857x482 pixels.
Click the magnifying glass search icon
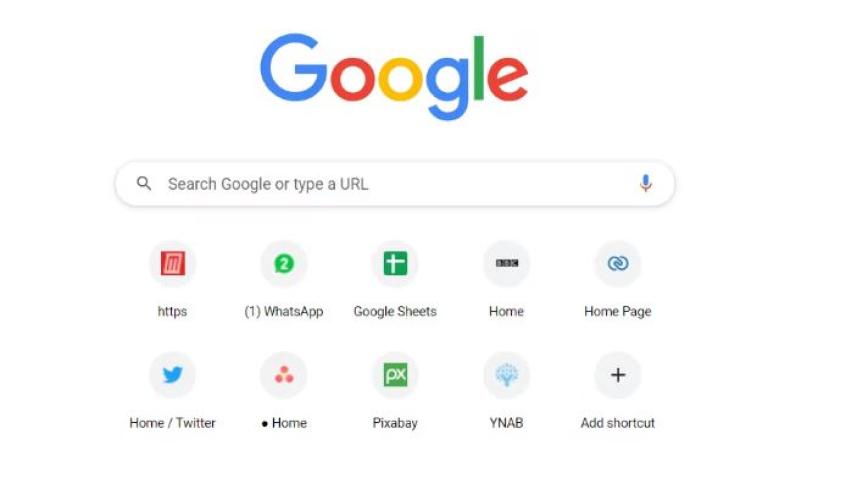click(x=144, y=184)
